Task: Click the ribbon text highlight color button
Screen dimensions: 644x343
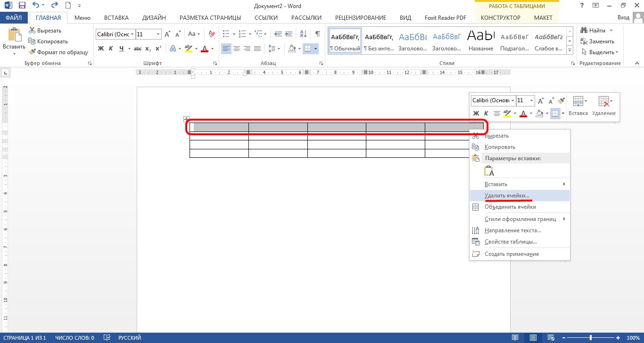Action: tap(189, 49)
